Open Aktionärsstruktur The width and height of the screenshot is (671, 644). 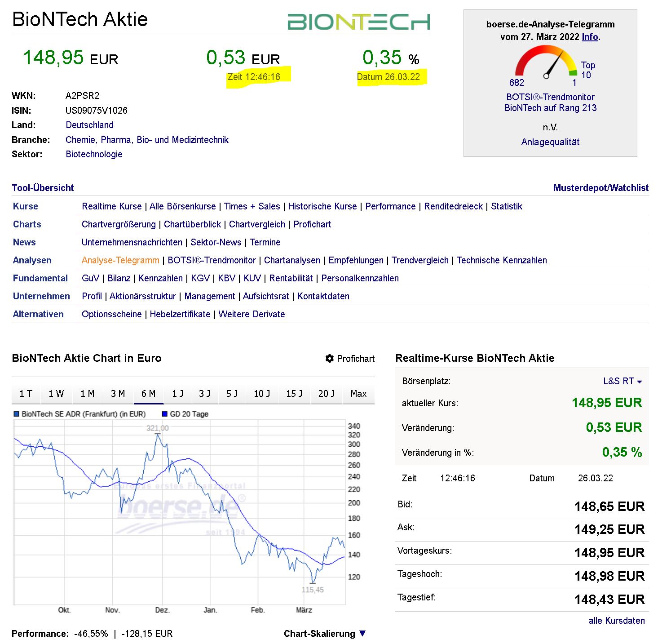[x=142, y=296]
